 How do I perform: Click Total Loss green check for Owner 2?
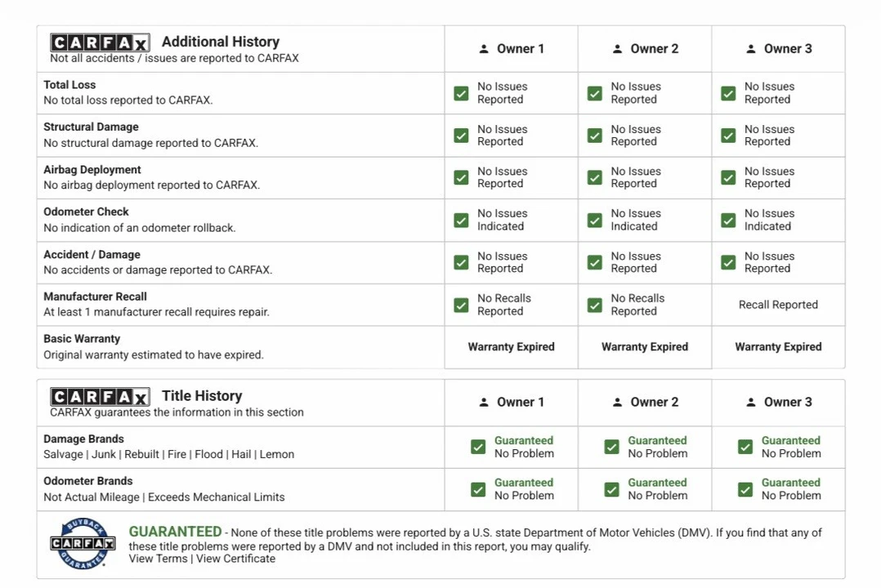pos(595,93)
